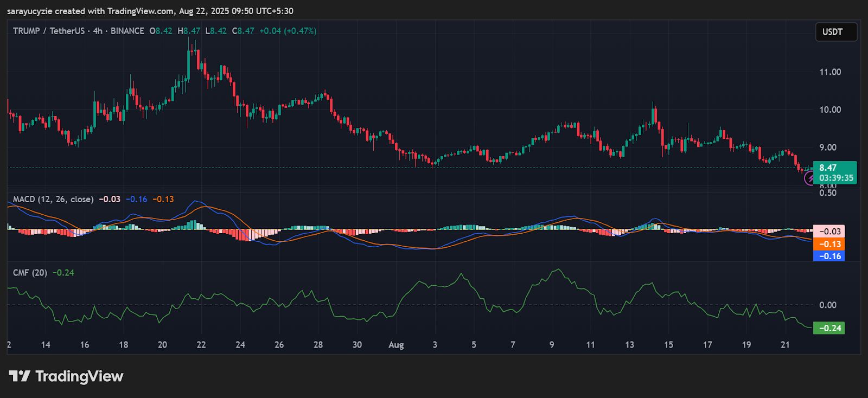Image resolution: width=868 pixels, height=398 pixels.
Task: Click date label 9 on the time axis
Action: click(552, 345)
